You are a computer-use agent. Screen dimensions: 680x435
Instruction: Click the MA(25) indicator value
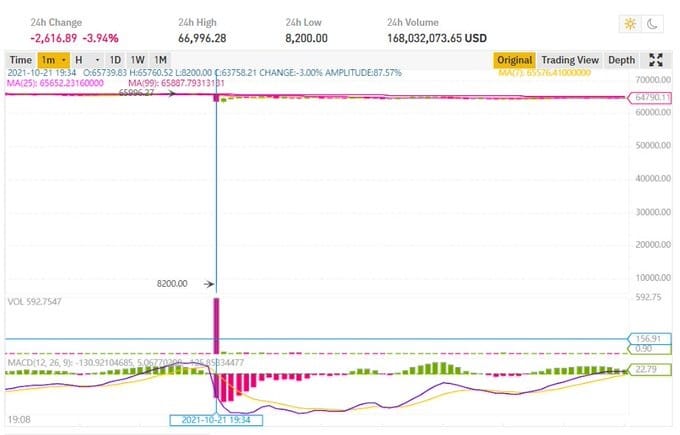click(56, 83)
